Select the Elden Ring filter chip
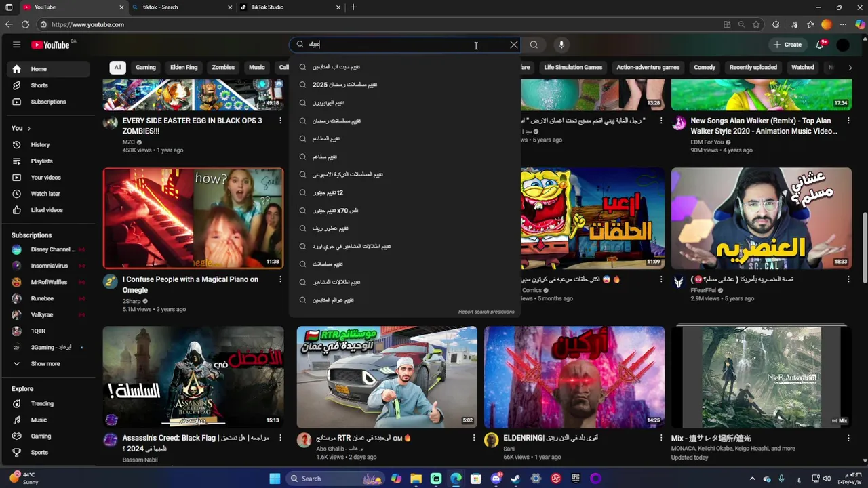This screenshot has width=868, height=488. (184, 67)
